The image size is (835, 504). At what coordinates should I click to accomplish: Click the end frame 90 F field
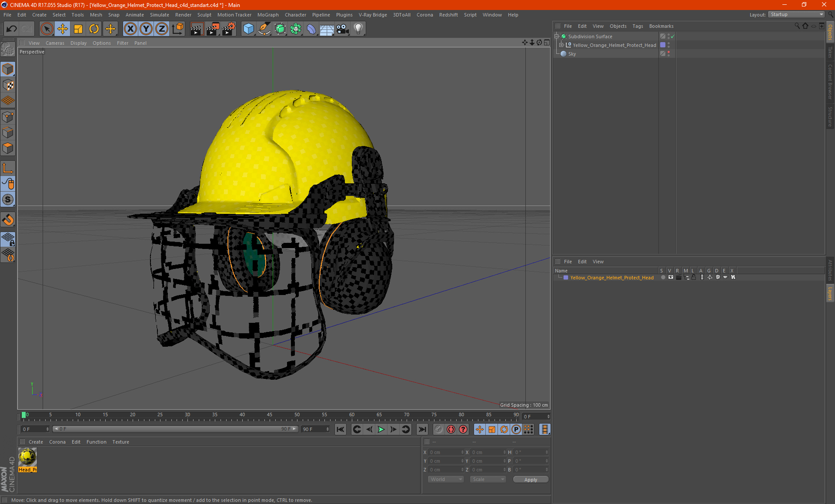[316, 429]
